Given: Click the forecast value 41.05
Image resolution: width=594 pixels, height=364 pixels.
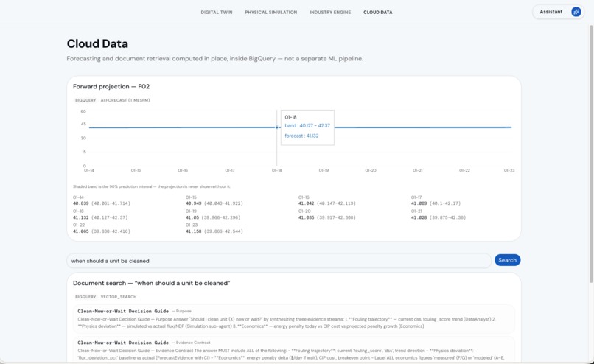Looking at the screenshot, I should tap(192, 218).
